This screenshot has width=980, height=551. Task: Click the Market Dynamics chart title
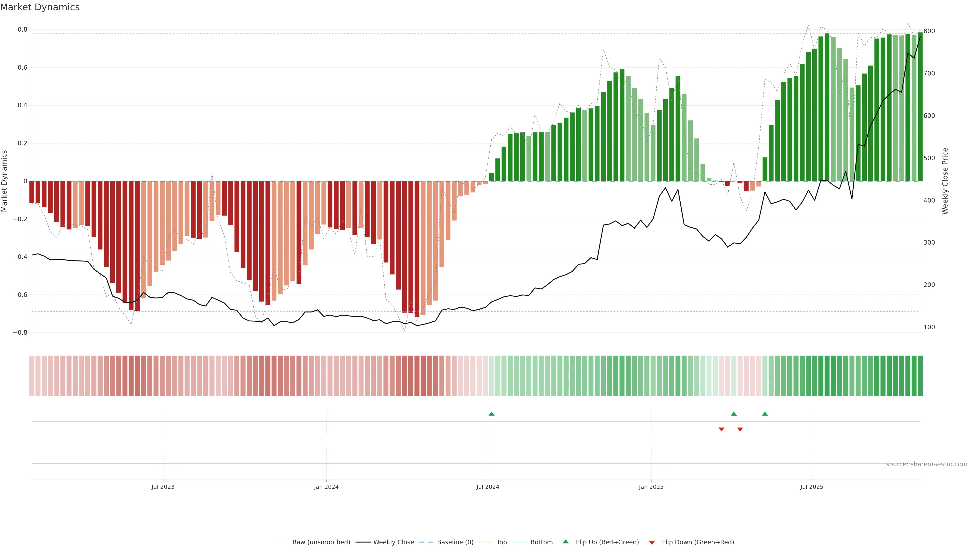[40, 7]
